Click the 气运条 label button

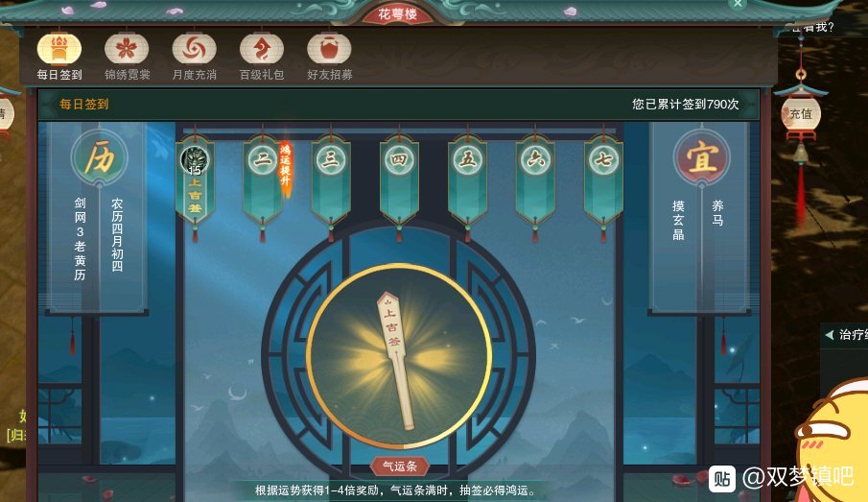(x=400, y=466)
